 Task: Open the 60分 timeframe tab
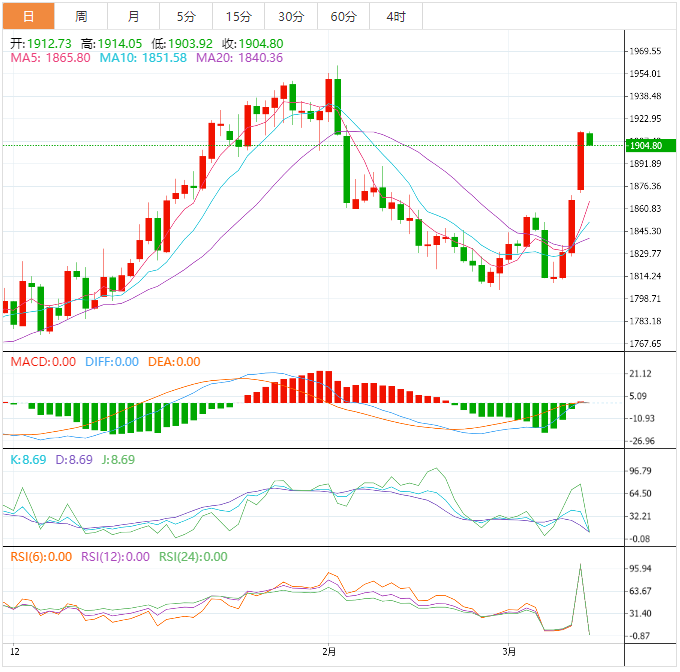343,16
